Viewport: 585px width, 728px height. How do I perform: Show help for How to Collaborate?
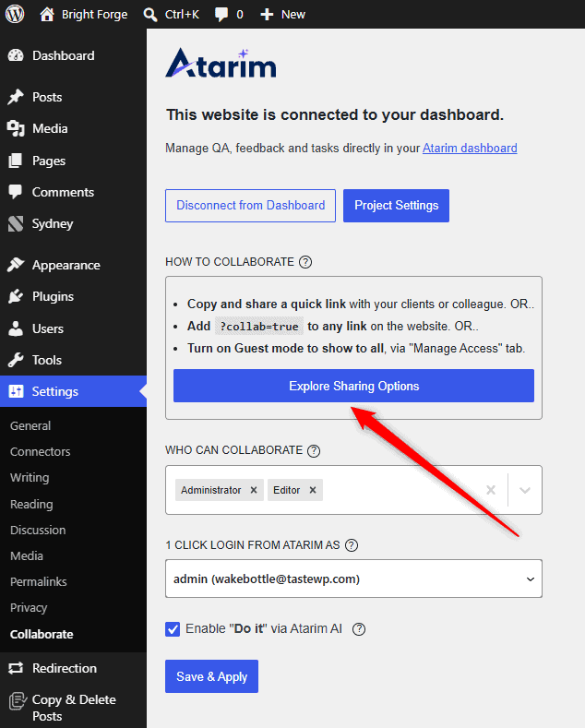point(305,262)
